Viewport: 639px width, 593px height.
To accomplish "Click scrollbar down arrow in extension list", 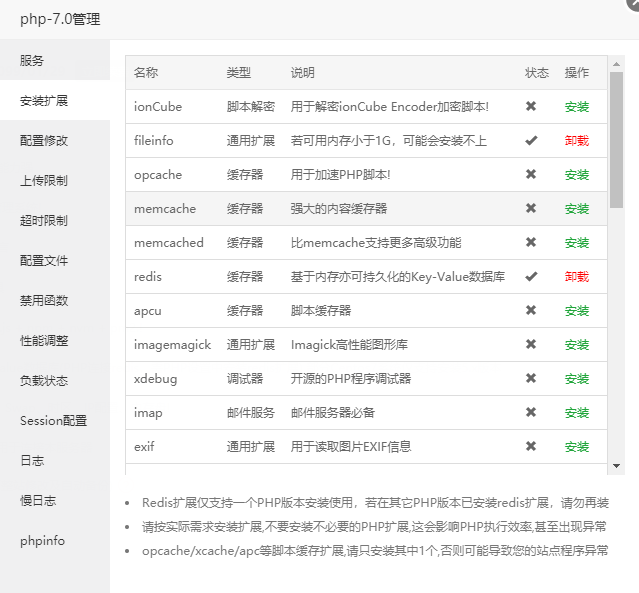I will [x=617, y=467].
